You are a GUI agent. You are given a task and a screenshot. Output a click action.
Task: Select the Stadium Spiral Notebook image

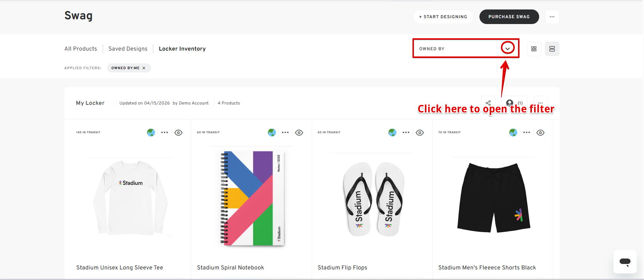tap(251, 198)
